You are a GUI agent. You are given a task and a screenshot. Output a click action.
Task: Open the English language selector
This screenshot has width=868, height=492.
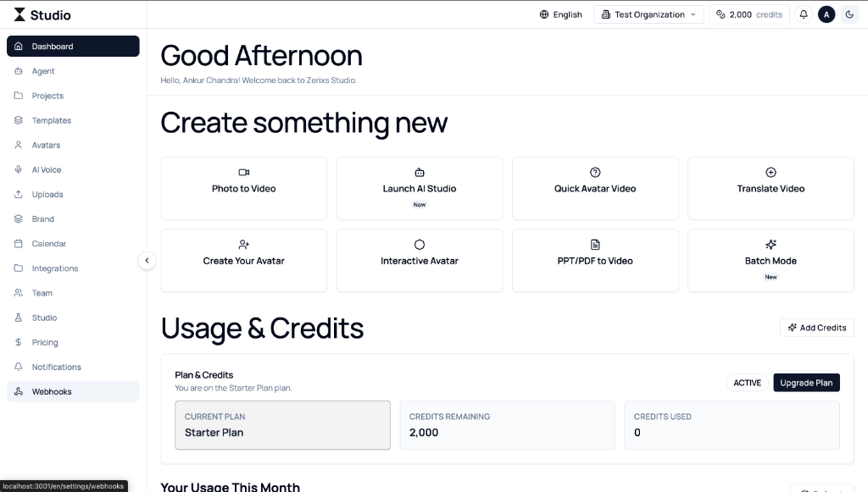pos(561,14)
